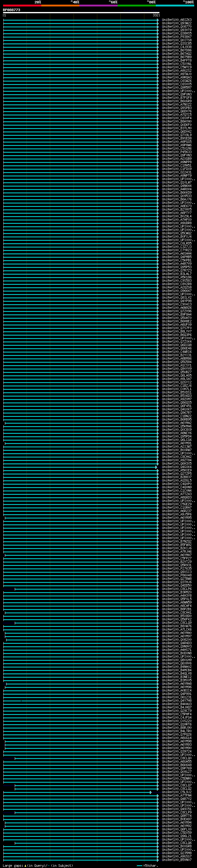
Task: Open the UniRef100_B6UGR9 hit
Action: [177, 101]
